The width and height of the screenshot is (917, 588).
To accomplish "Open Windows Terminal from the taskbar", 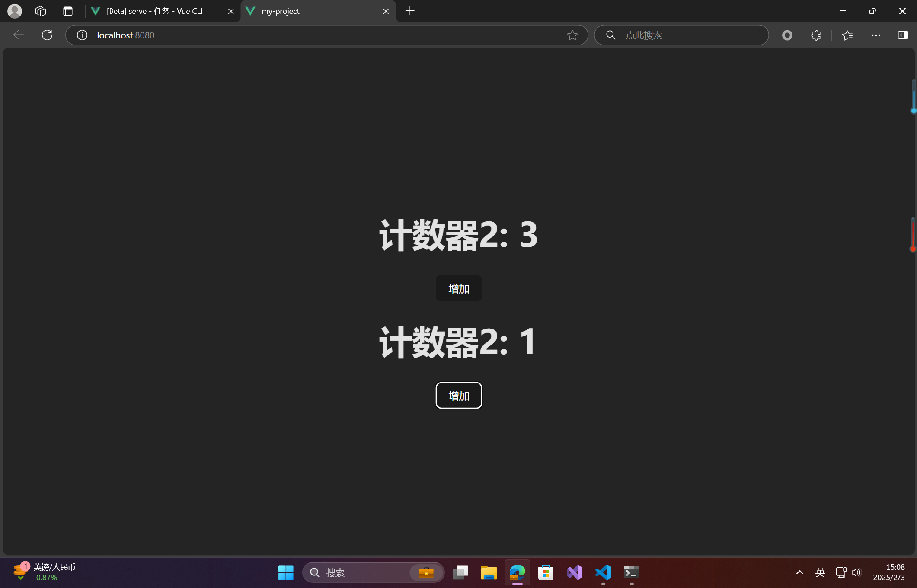I will (631, 572).
